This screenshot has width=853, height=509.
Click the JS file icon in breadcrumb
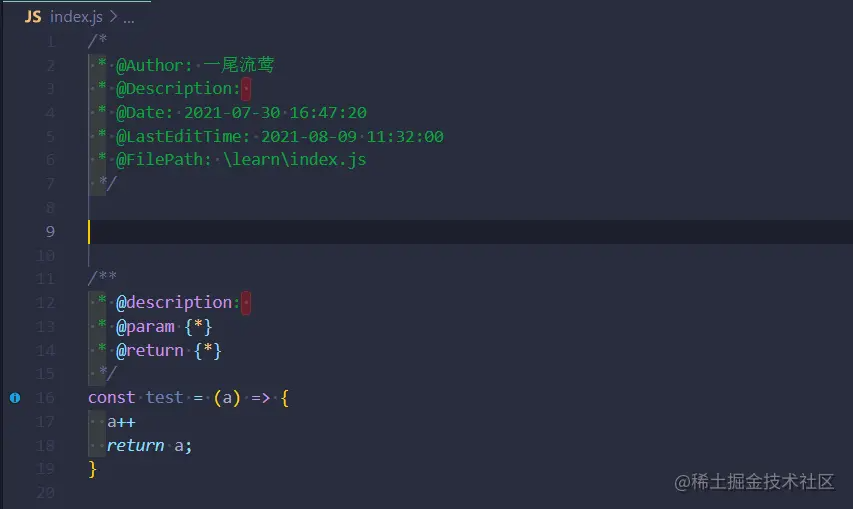point(33,17)
